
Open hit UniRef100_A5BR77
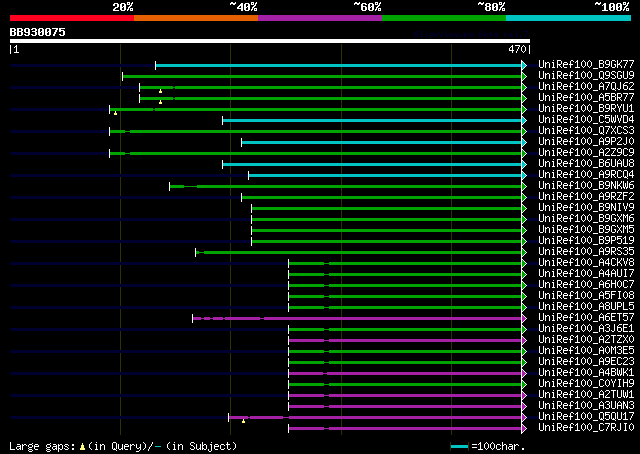(586, 97)
